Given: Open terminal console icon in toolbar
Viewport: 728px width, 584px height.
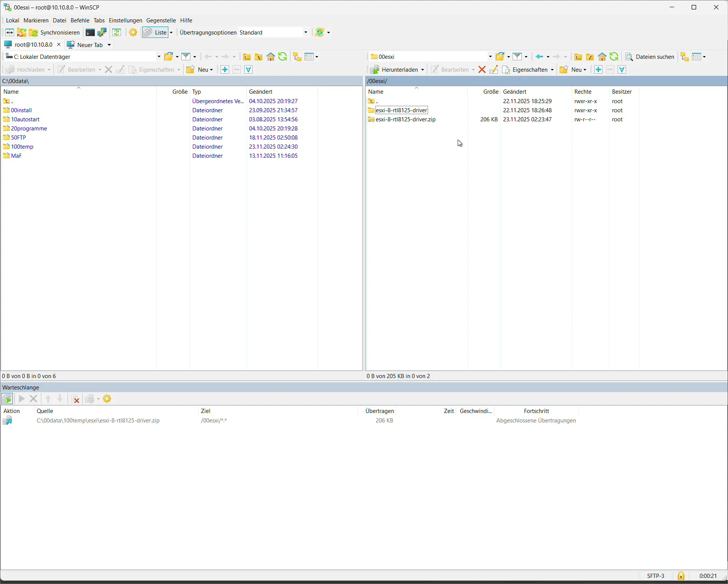Looking at the screenshot, I should [90, 33].
